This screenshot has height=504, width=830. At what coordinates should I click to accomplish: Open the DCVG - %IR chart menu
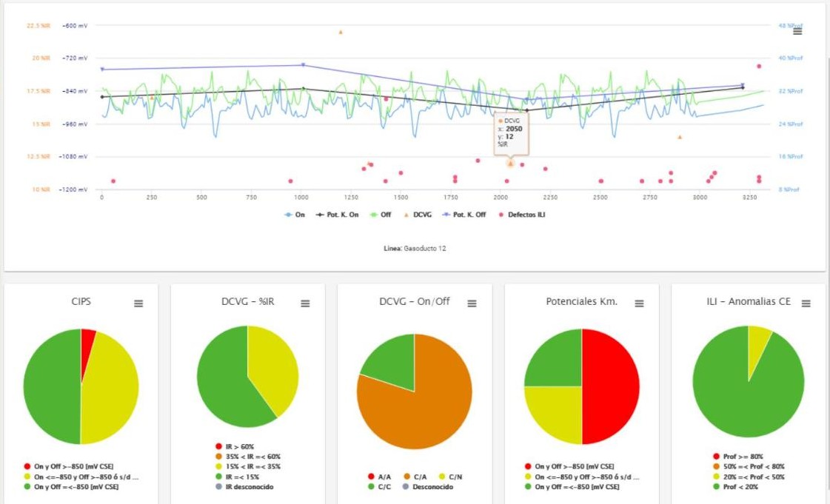tap(305, 303)
